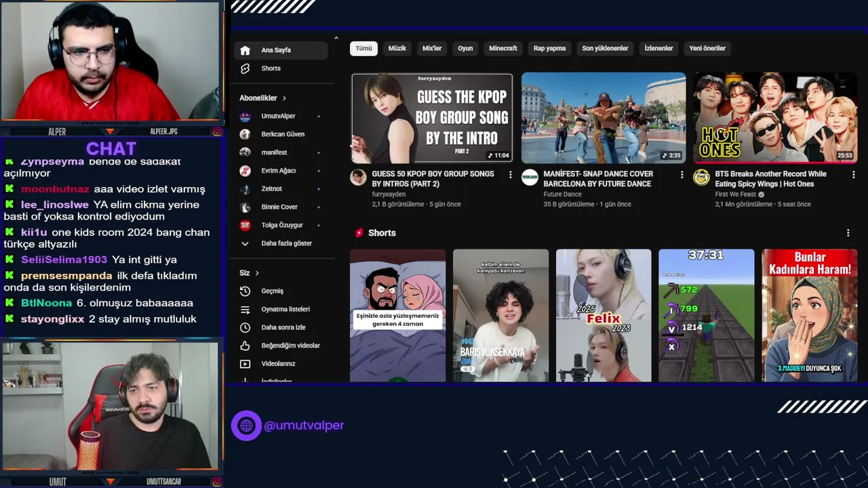Click globe icon beside @umutvalper

point(246,426)
